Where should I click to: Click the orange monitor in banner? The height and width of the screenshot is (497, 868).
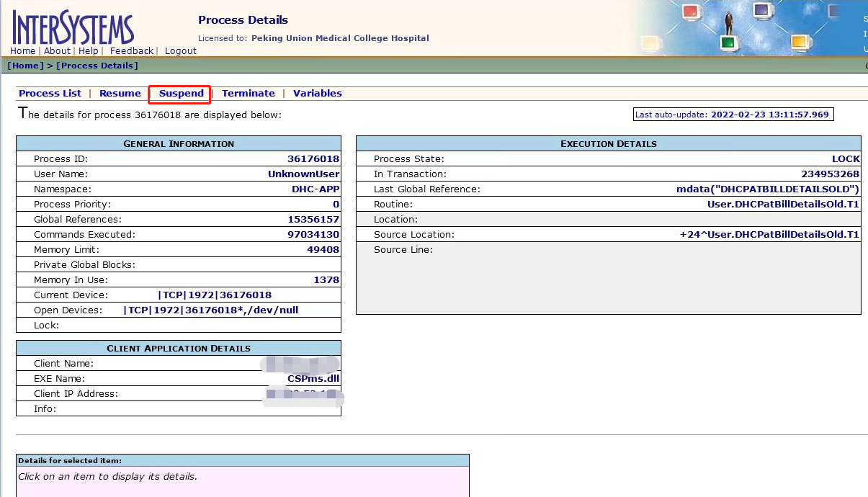pos(800,42)
